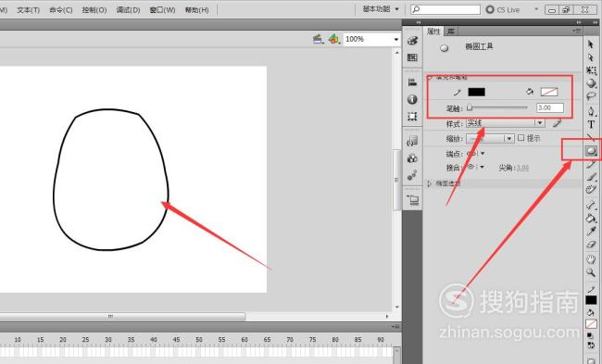Select the Hand tool

[x=591, y=259]
